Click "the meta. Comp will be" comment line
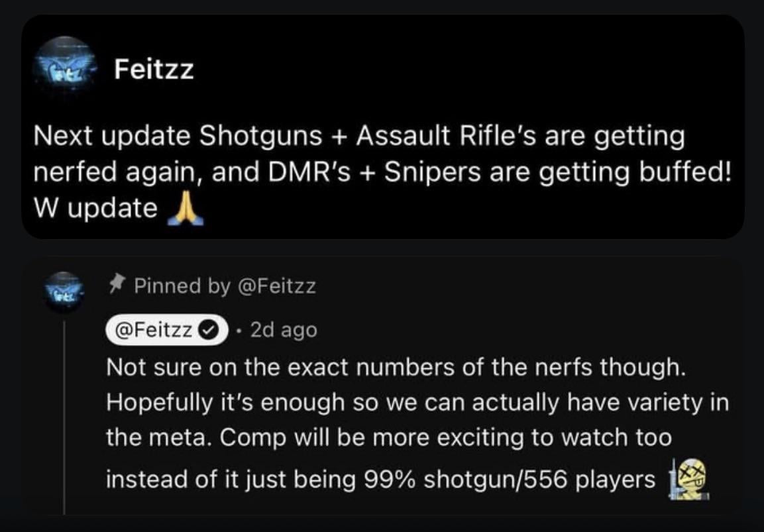This screenshot has height=532, width=764. [x=388, y=439]
